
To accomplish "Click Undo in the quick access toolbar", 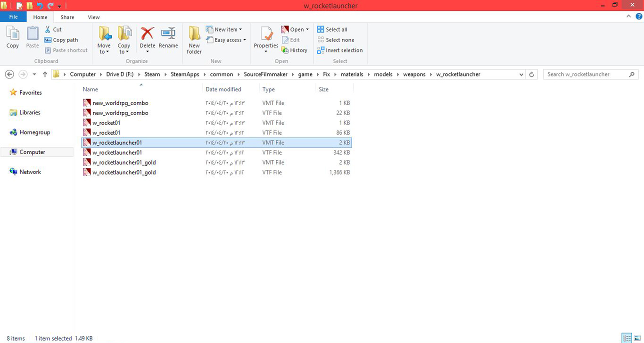I will [x=40, y=6].
